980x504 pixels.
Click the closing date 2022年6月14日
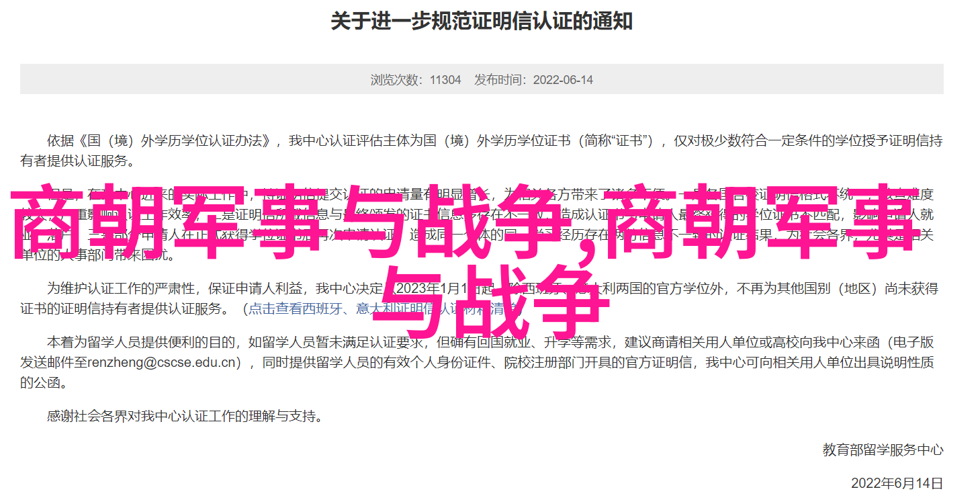coord(897,483)
